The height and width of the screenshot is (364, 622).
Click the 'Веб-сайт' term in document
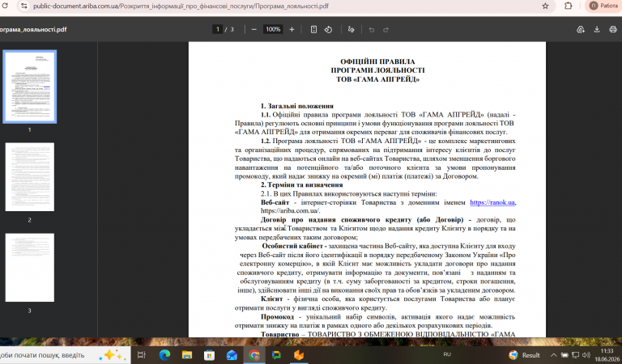click(x=275, y=202)
